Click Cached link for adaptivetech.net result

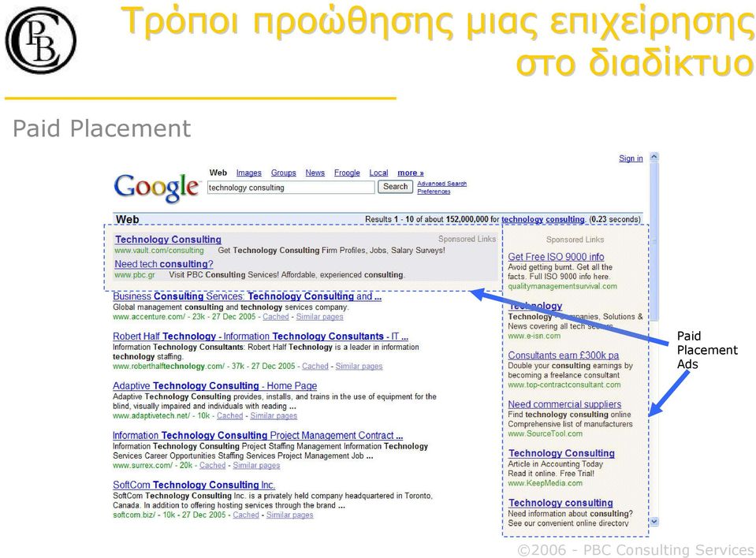(230, 415)
